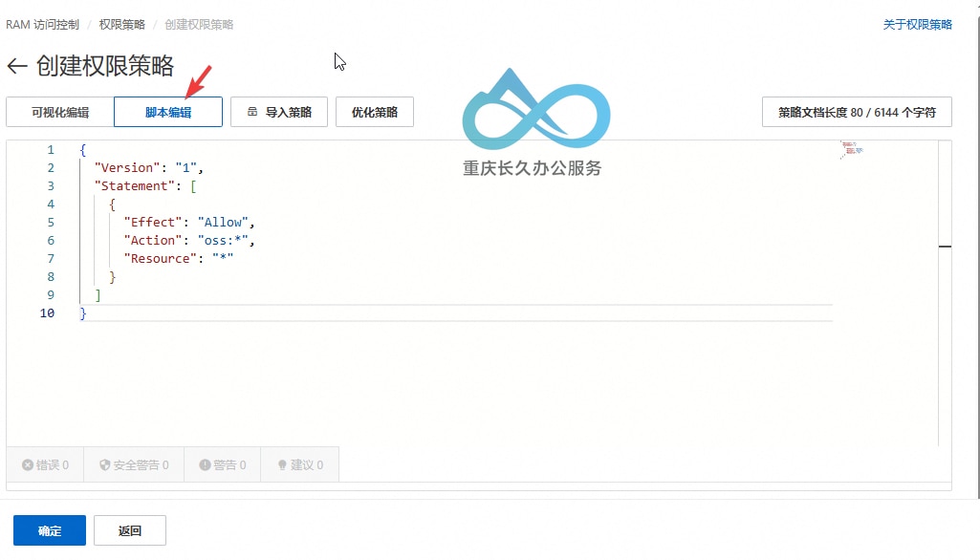Click the "Resource" key in editor
The height and width of the screenshot is (560, 980).
pyautogui.click(x=161, y=259)
